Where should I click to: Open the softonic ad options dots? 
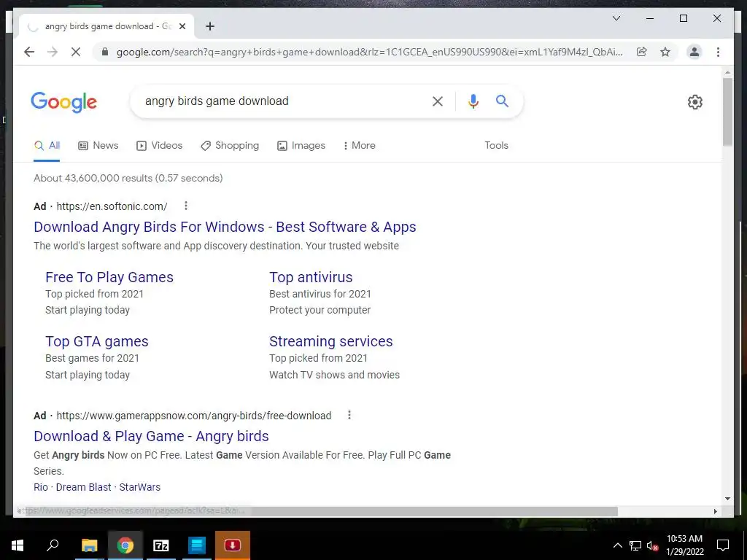pos(186,206)
